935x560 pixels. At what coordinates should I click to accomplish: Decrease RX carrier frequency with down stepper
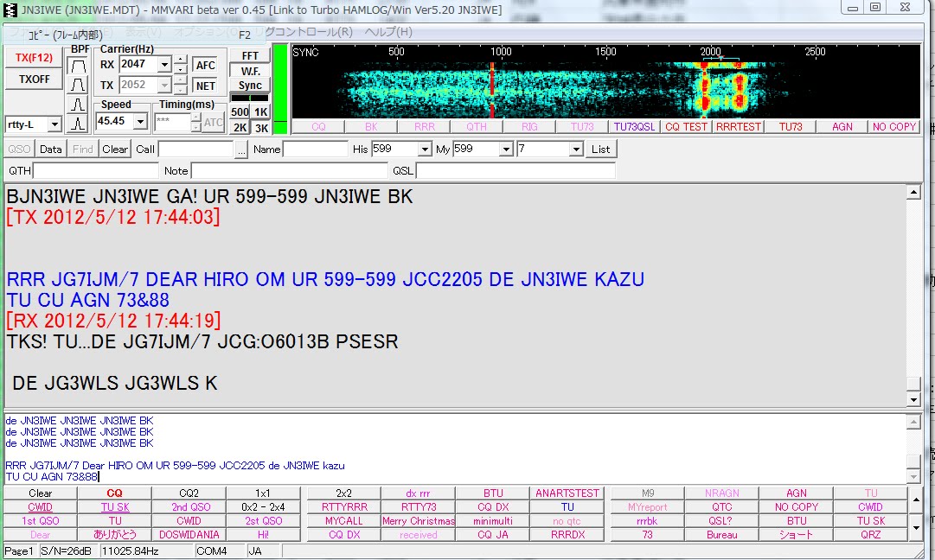181,69
